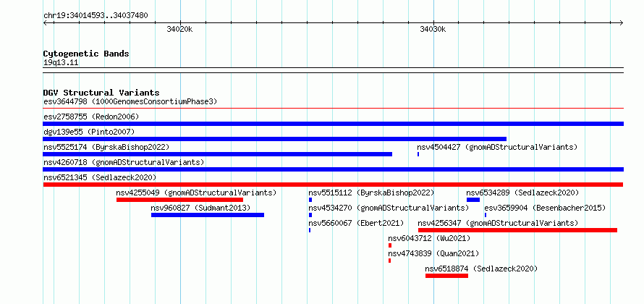Click blue bar under nsv4260718 label
The width and height of the screenshot is (644, 304).
tap(333, 169)
